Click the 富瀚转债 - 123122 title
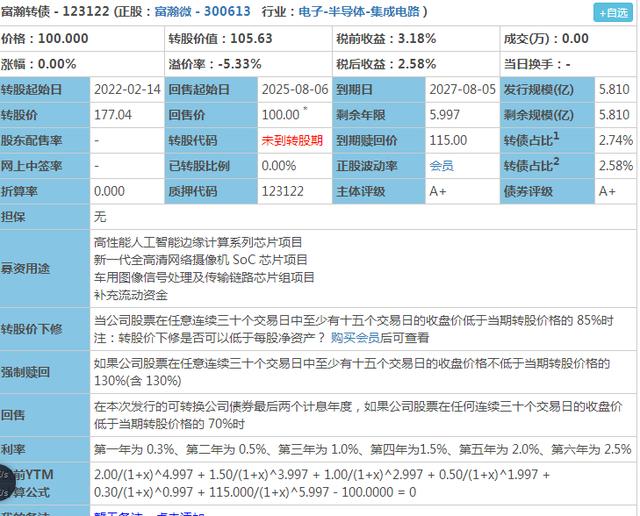640x516 pixels. (55, 11)
